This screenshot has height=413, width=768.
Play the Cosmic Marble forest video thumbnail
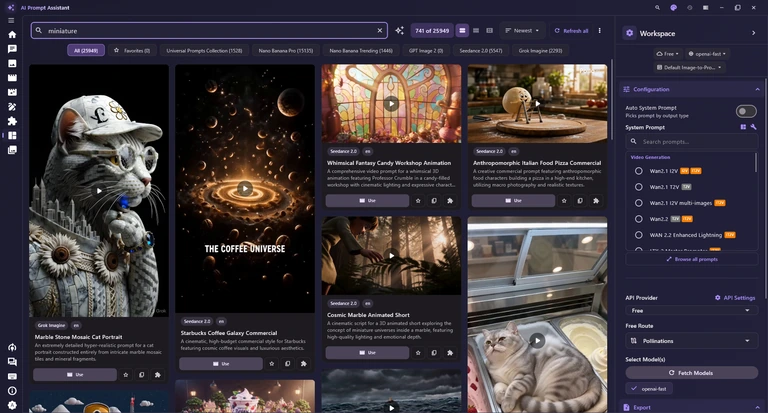[391, 255]
